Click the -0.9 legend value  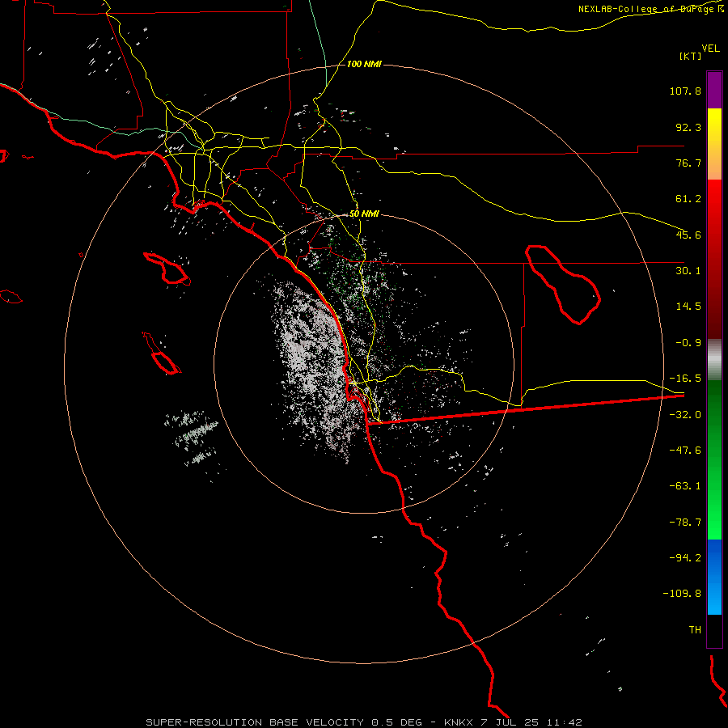(688, 343)
